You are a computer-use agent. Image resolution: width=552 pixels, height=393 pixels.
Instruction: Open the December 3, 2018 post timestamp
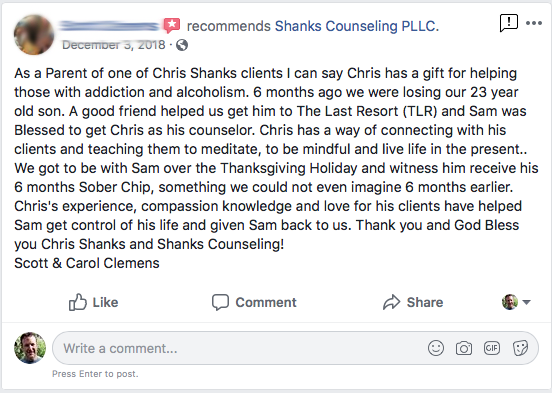click(114, 45)
